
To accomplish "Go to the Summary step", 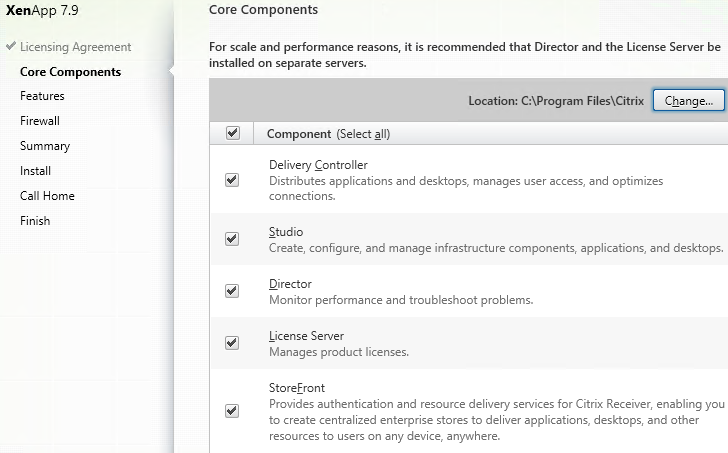I will pos(45,146).
